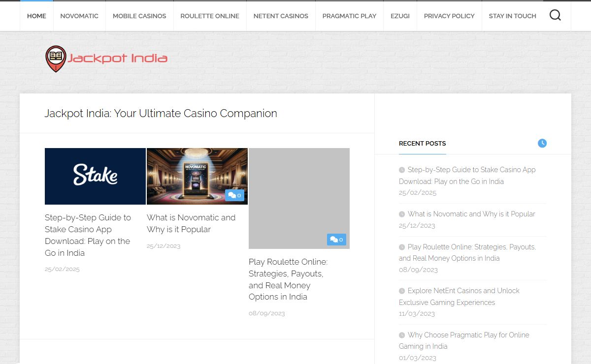Viewport: 591px width, 364px height.
Task: Click the sidebar date 11/03/2023
Action: [417, 314]
